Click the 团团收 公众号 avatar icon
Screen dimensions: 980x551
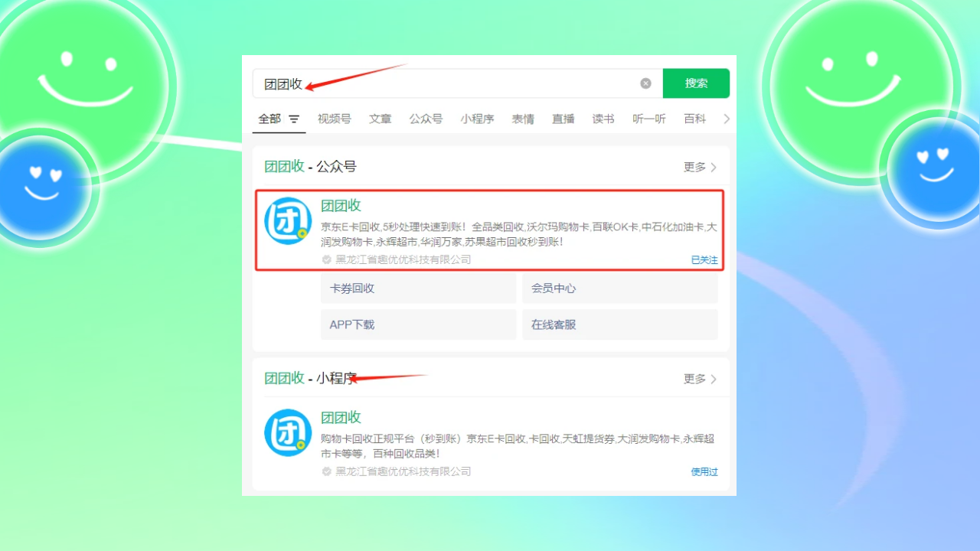288,221
